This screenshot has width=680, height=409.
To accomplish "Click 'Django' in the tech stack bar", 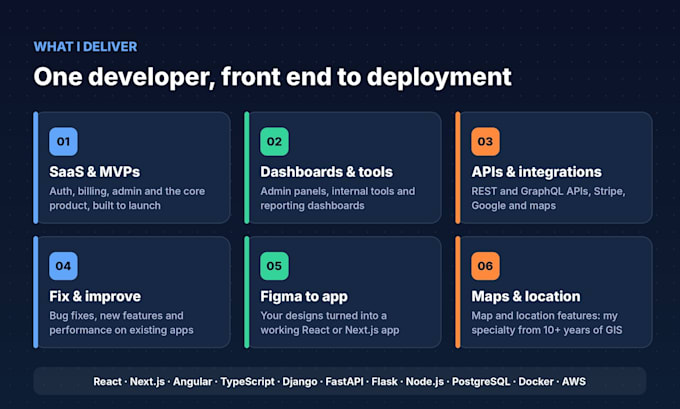I will (x=300, y=382).
